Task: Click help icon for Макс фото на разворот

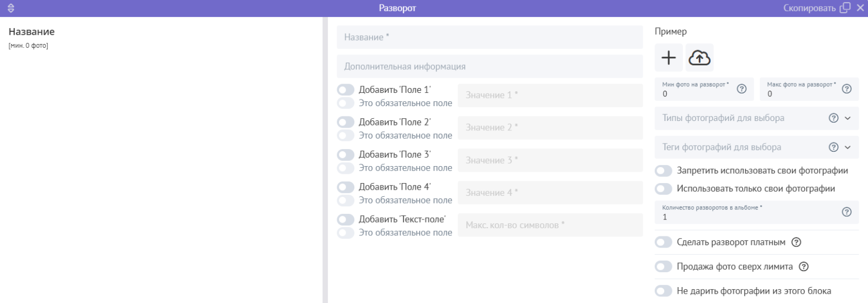Action: coord(847,89)
